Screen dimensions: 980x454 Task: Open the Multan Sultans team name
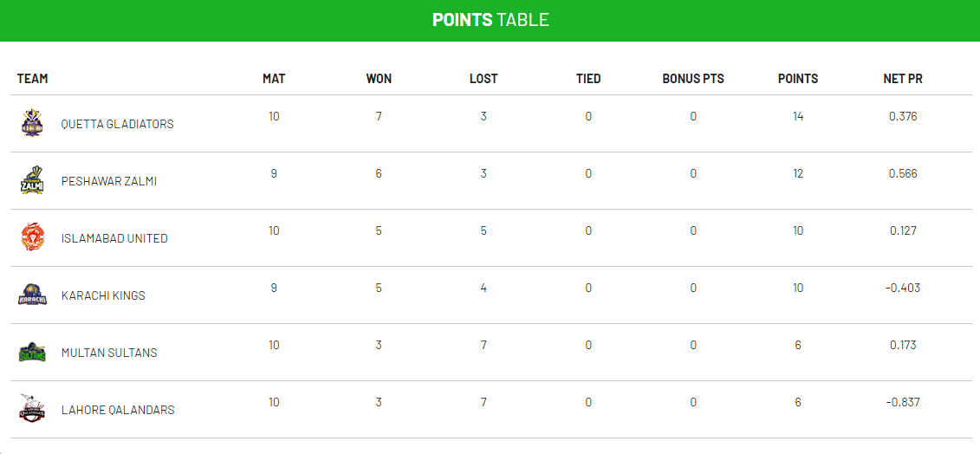coord(109,353)
